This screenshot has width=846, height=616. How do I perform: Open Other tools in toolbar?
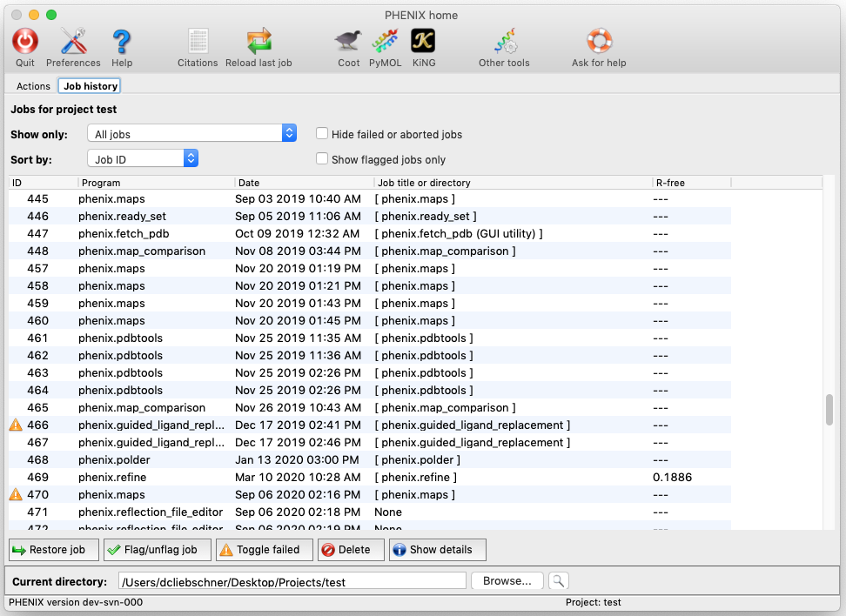(504, 42)
